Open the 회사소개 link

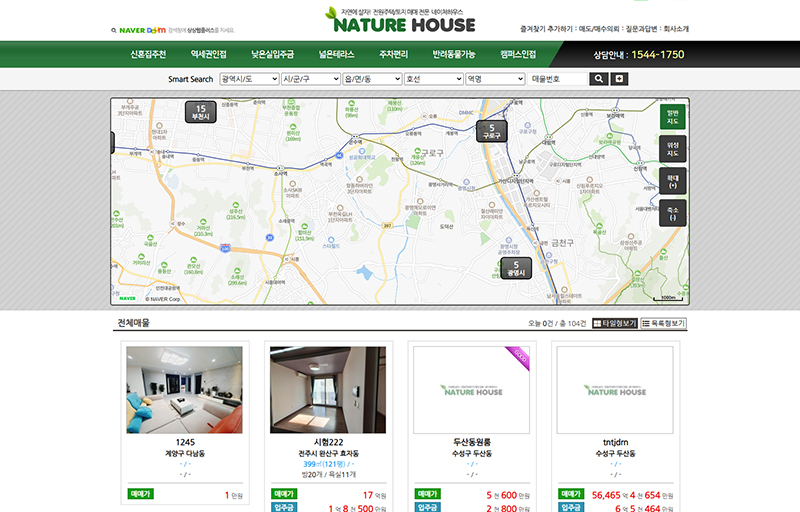point(676,29)
